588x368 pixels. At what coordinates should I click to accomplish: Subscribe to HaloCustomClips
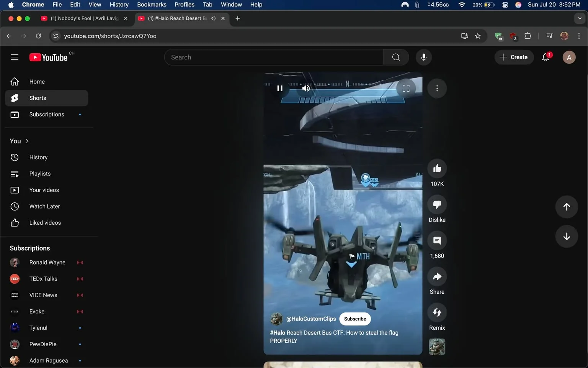[x=355, y=319]
